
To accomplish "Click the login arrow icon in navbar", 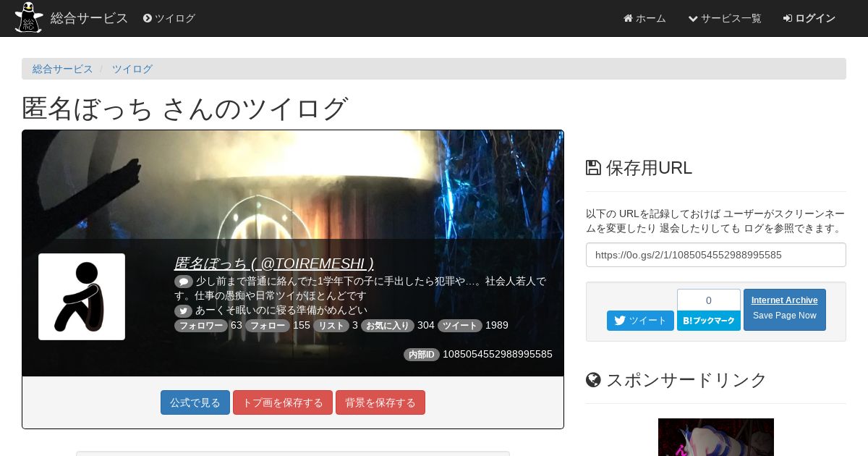I will click(x=788, y=18).
